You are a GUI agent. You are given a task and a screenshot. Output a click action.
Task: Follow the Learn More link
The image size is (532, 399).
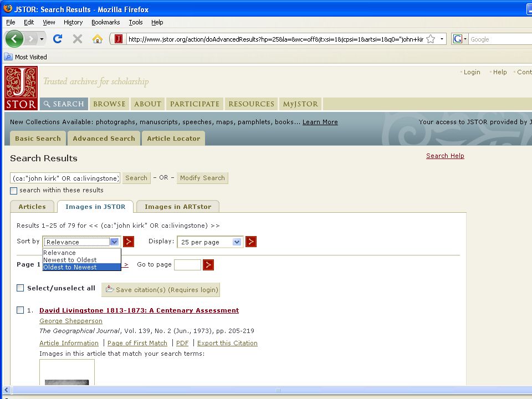pos(320,122)
